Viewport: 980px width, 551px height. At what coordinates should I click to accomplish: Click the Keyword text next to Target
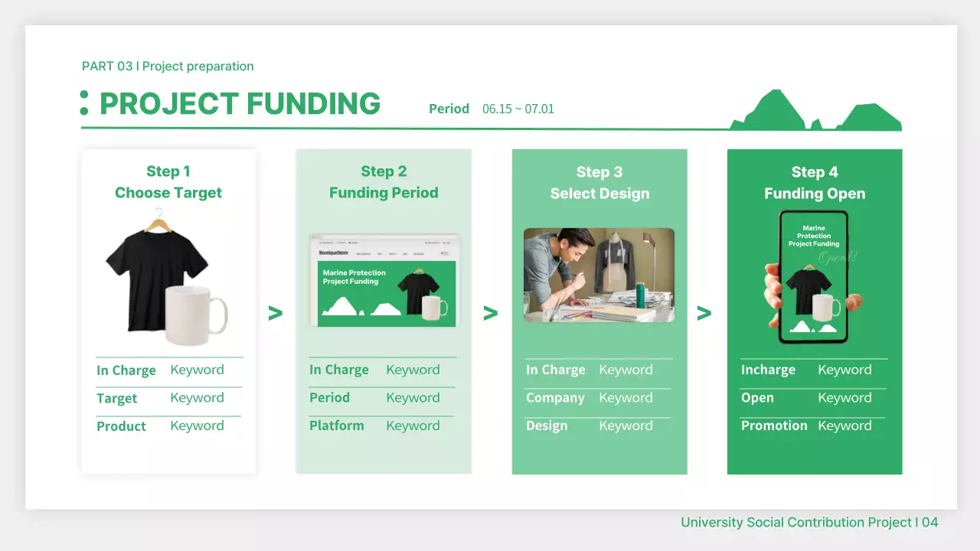pyautogui.click(x=197, y=398)
